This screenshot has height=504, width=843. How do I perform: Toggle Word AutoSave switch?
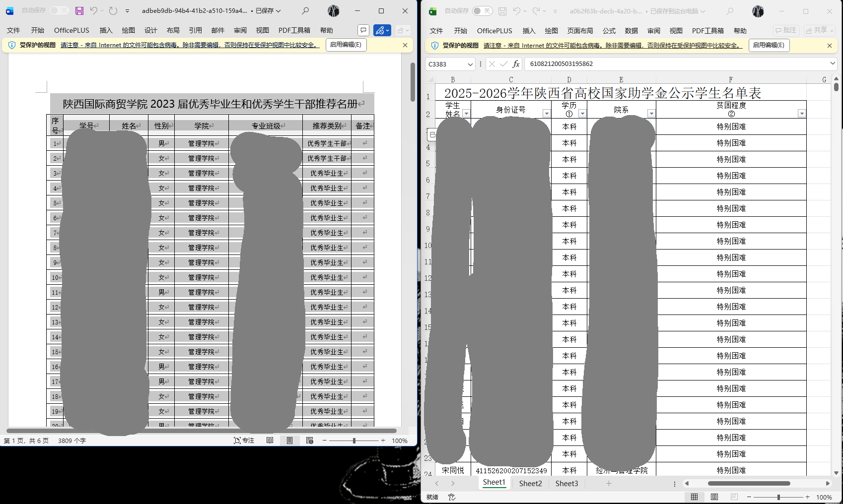[x=59, y=10]
